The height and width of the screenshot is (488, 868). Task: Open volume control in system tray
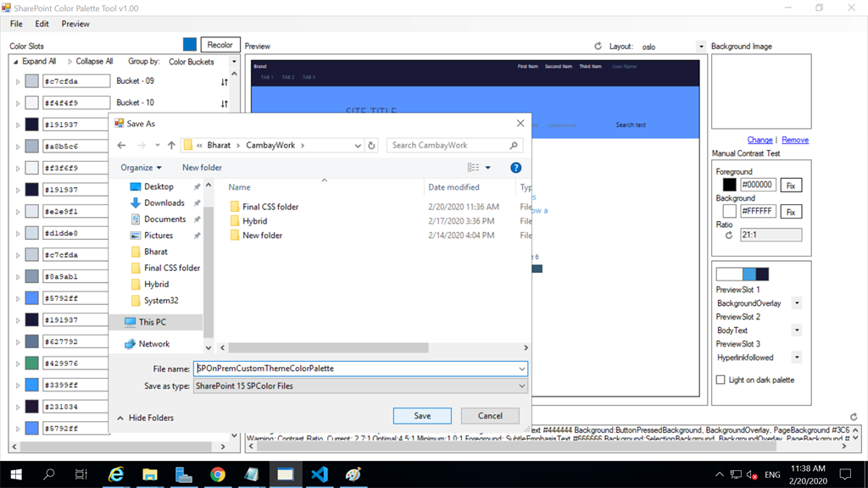pyautogui.click(x=752, y=474)
